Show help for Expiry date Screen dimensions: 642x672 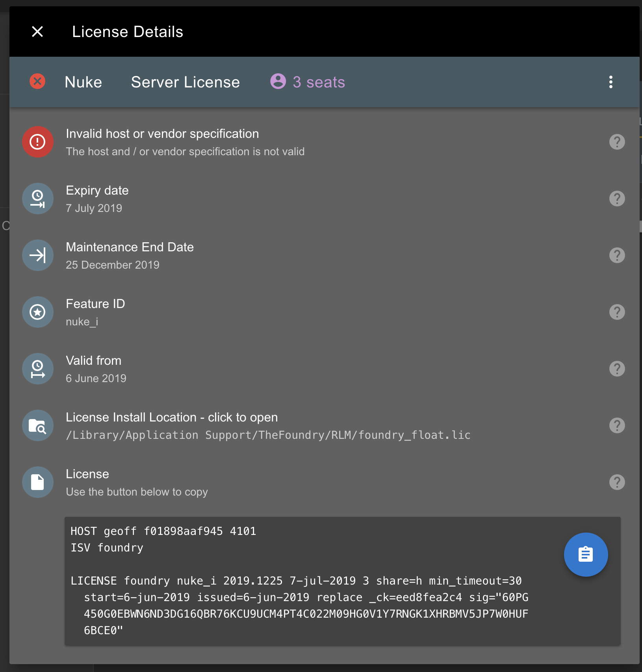coord(617,199)
